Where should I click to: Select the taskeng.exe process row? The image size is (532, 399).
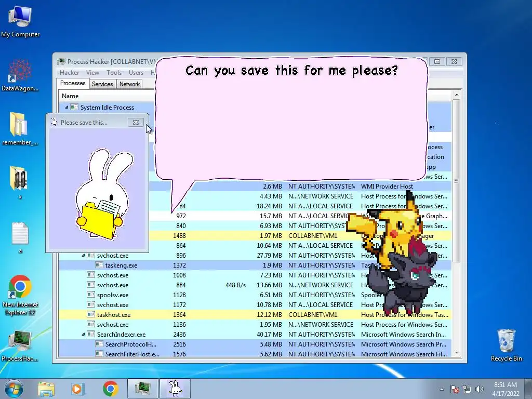pyautogui.click(x=255, y=265)
